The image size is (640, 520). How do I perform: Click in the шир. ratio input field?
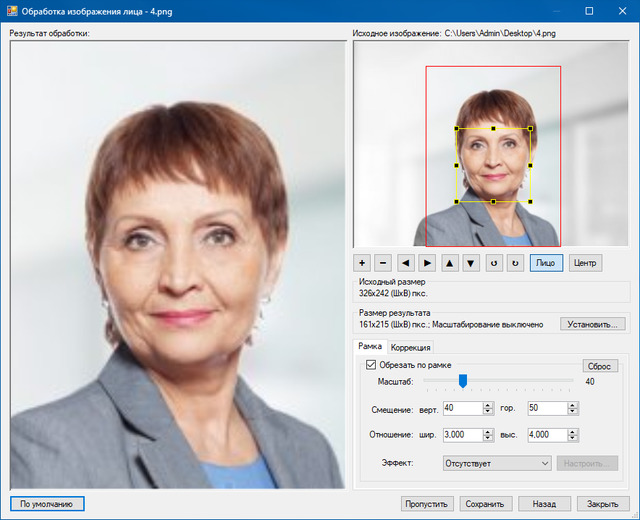[x=463, y=435]
